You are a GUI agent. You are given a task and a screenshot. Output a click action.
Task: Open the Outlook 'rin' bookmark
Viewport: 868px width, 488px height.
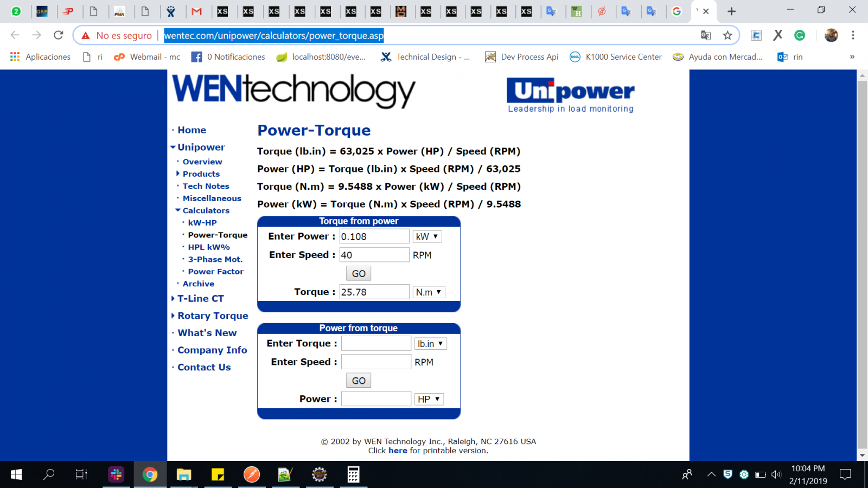tap(790, 57)
